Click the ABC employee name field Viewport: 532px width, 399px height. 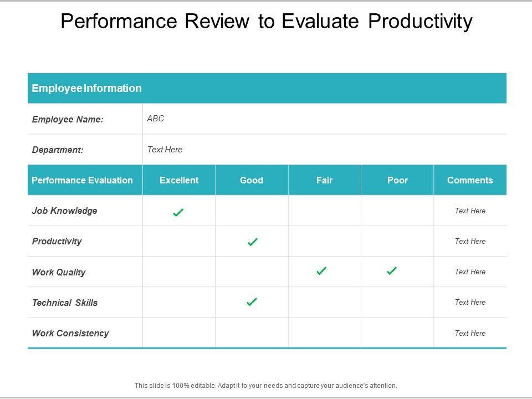[156, 119]
